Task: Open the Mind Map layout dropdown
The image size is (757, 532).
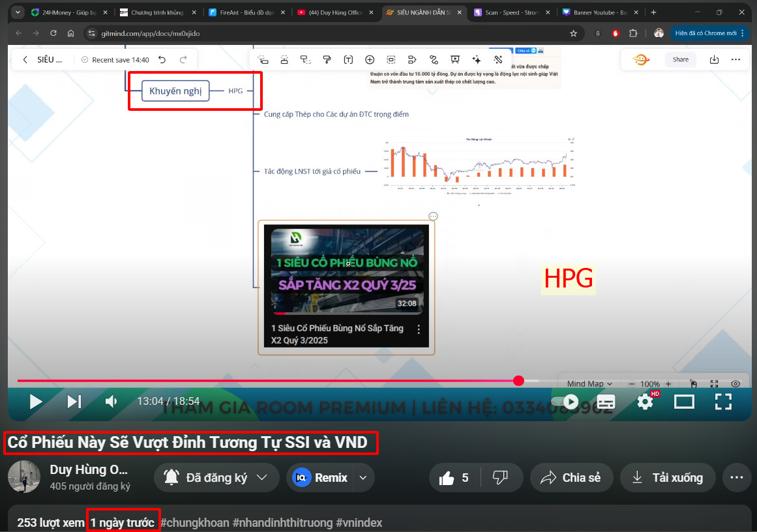Action: [589, 384]
